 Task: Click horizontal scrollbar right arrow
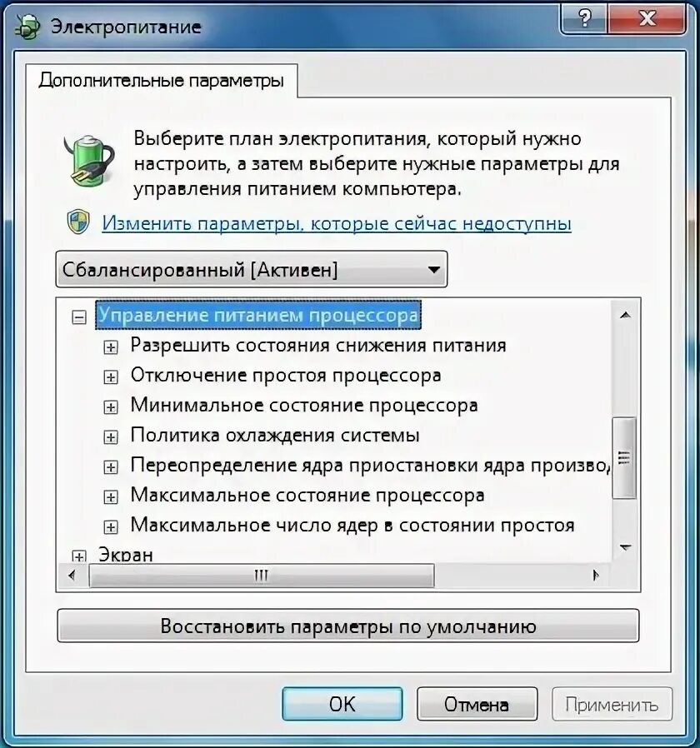coord(596,576)
